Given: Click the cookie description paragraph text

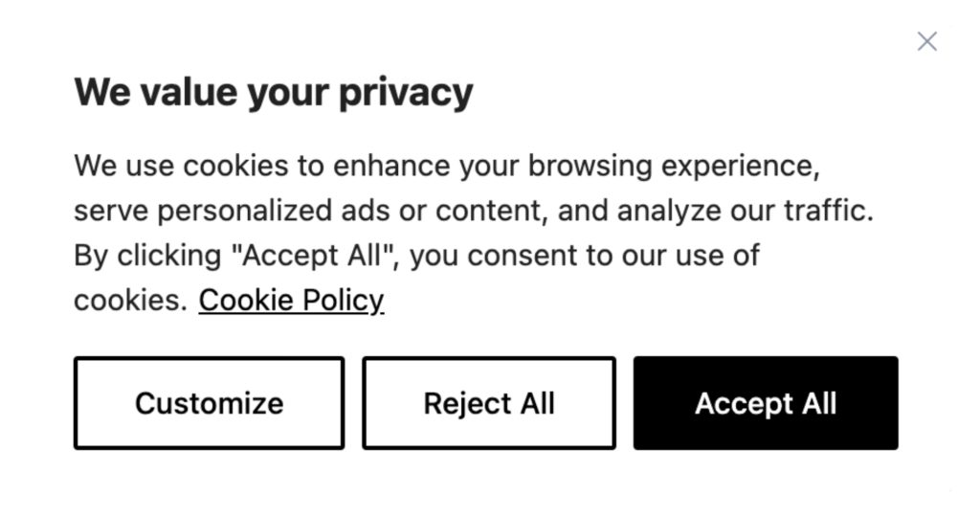Looking at the screenshot, I should coord(474,233).
